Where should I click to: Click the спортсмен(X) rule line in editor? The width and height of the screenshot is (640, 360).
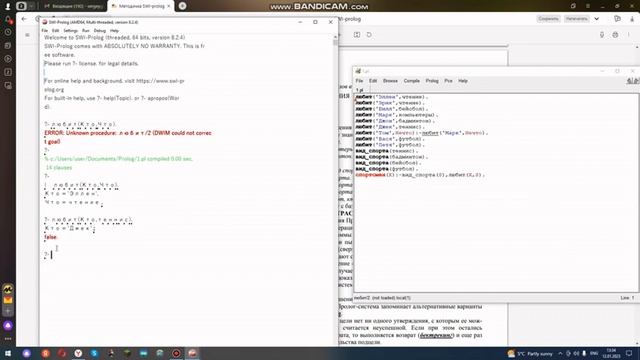420,175
